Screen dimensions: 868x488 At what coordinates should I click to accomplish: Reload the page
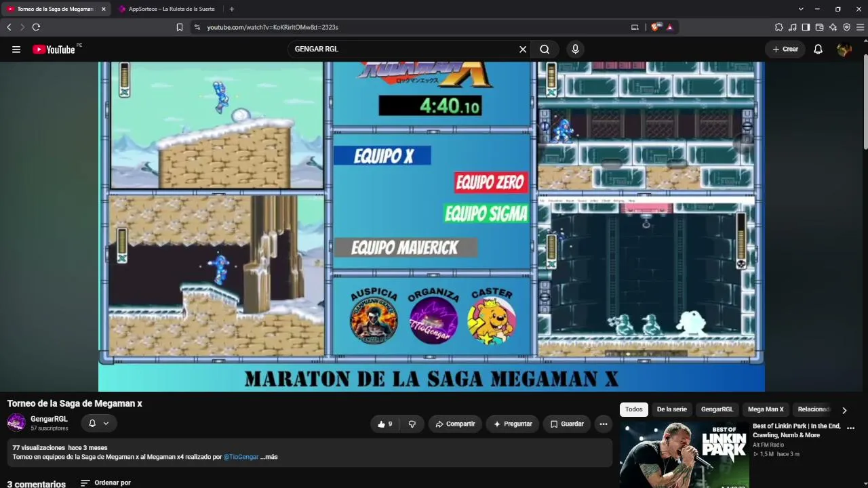(x=36, y=27)
